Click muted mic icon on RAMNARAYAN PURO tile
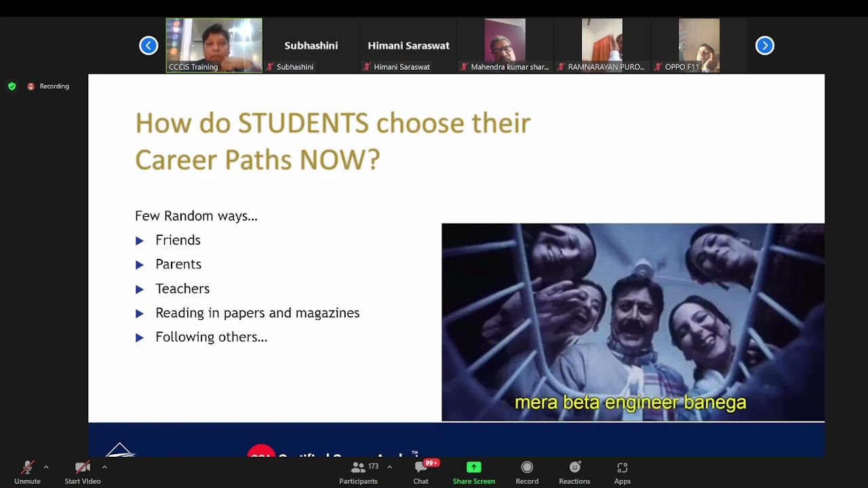Image resolution: width=868 pixels, height=488 pixels. tap(561, 67)
